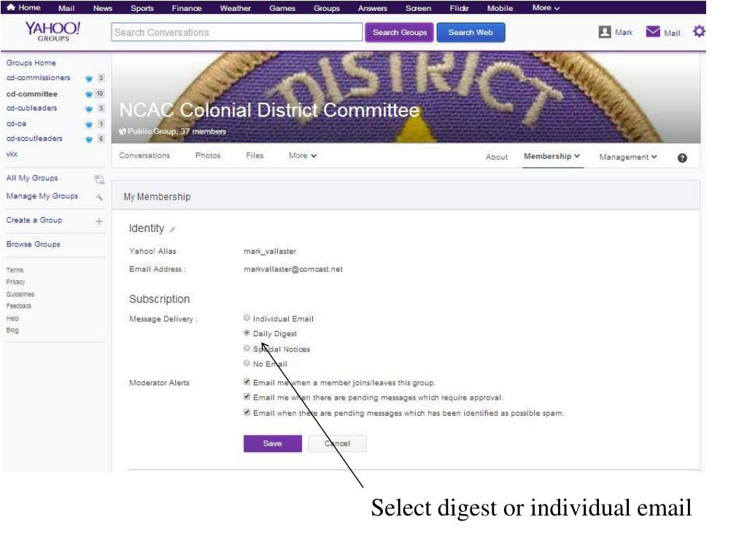Click the NCAC Colonial District Committee title

coord(269,110)
